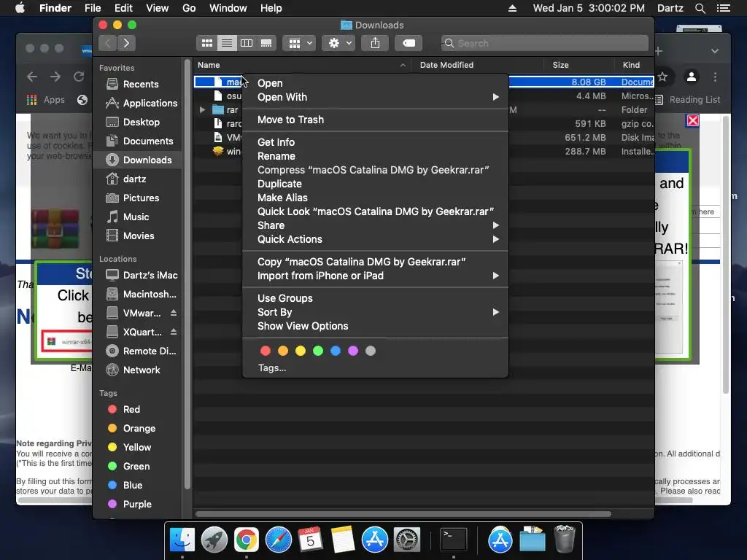This screenshot has width=747, height=560.
Task: Expand the Quick Actions submenu
Action: 376,239
